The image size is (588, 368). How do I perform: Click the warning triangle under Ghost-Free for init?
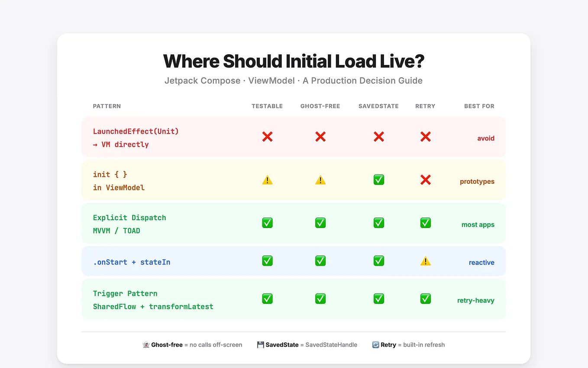click(320, 179)
